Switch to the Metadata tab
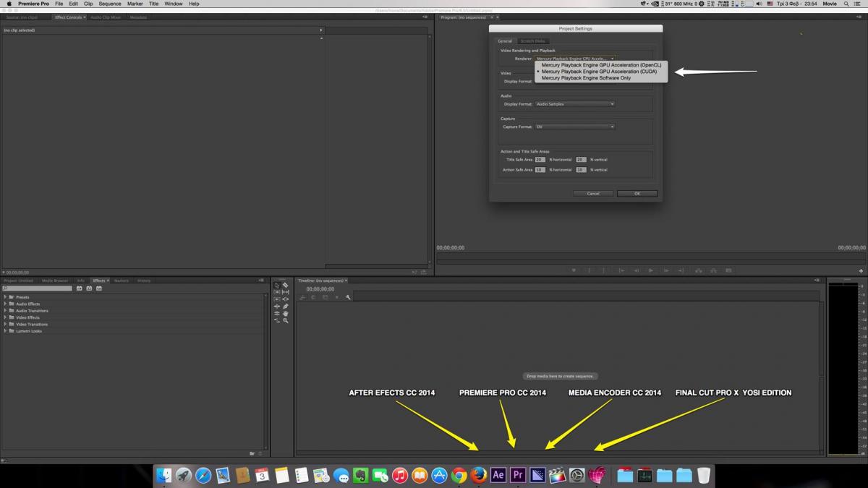The width and height of the screenshot is (868, 488). click(138, 17)
